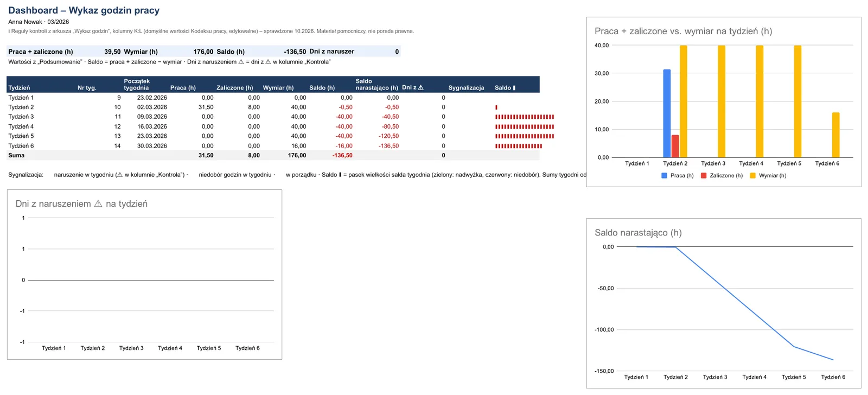Select the date cell 02.03.2026

152,107
